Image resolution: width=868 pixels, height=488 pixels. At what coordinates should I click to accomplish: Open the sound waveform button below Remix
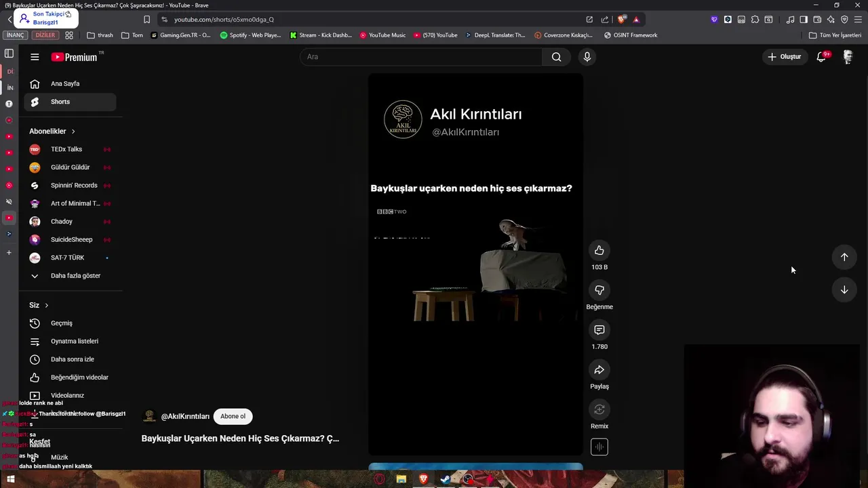click(599, 447)
